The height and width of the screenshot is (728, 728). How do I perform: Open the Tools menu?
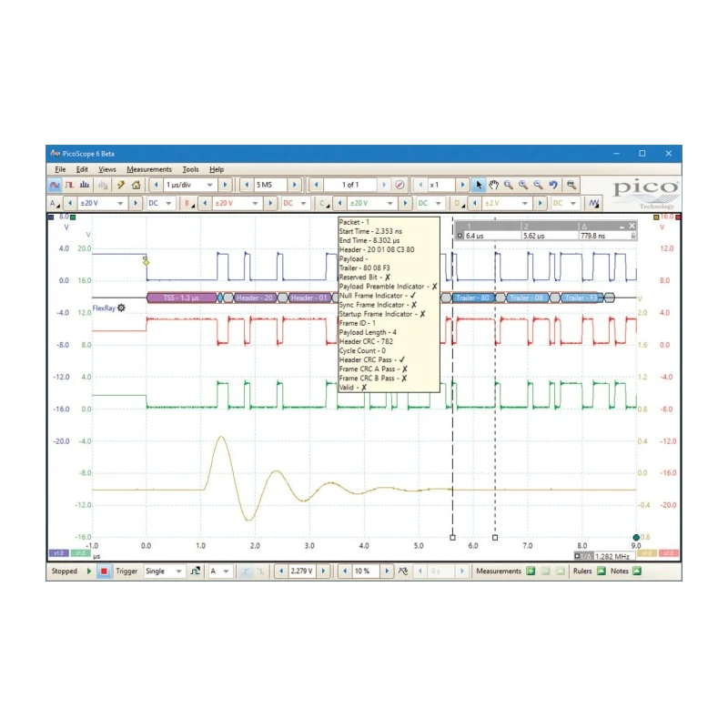[190, 169]
